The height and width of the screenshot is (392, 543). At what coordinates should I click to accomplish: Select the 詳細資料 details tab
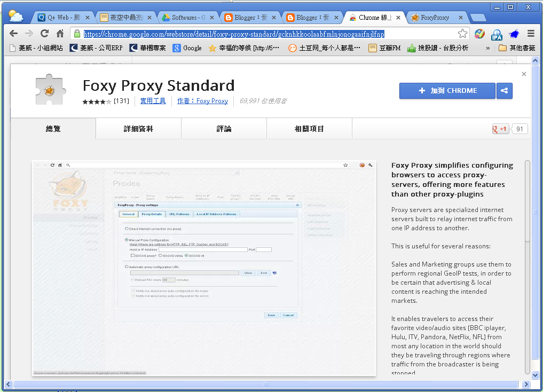138,129
